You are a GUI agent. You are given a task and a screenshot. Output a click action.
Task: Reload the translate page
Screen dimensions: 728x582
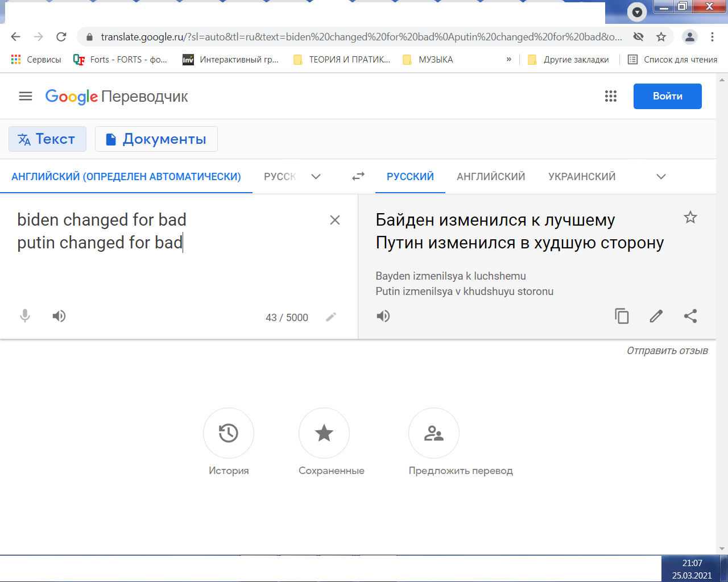[x=61, y=37]
